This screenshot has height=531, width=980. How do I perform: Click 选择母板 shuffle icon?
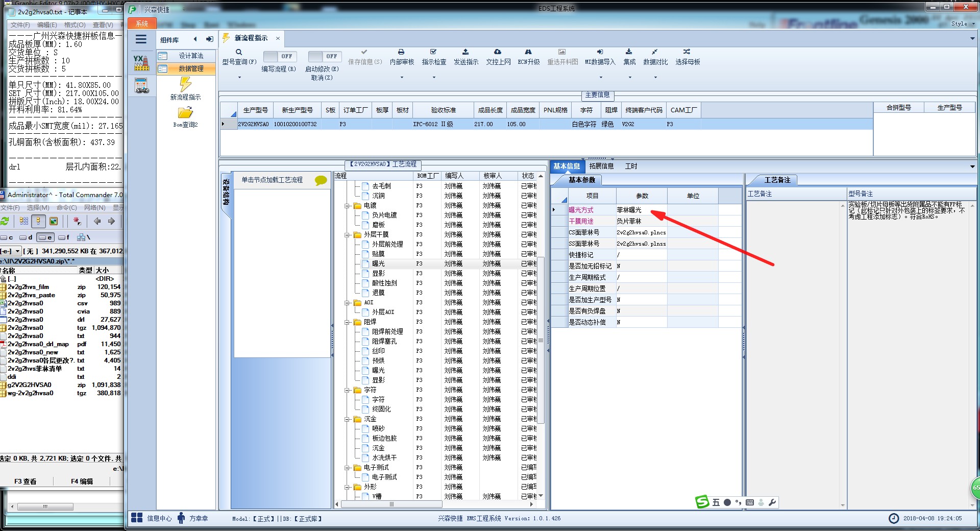687,52
